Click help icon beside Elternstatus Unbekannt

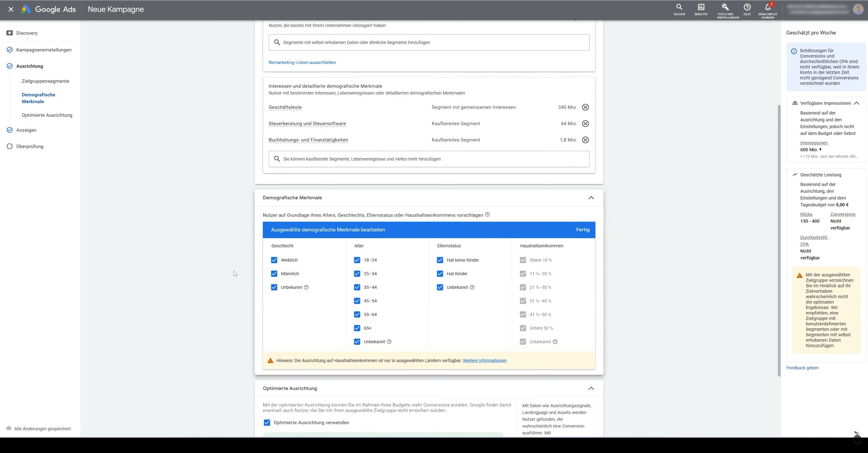[x=472, y=287]
